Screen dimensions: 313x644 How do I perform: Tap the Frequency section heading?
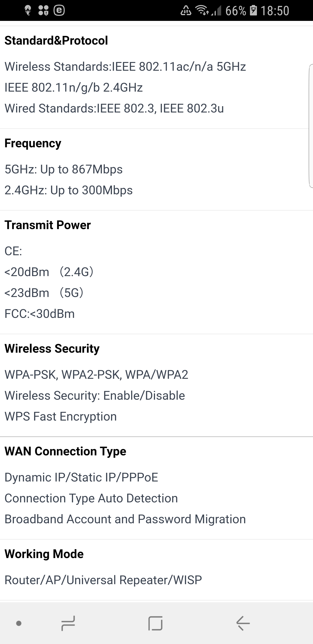tap(33, 143)
